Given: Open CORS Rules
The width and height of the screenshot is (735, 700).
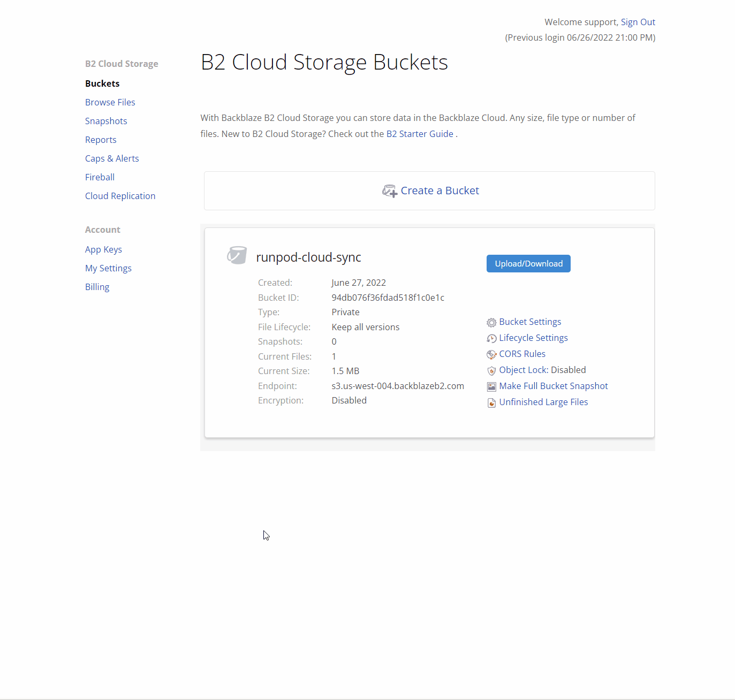Looking at the screenshot, I should point(522,354).
